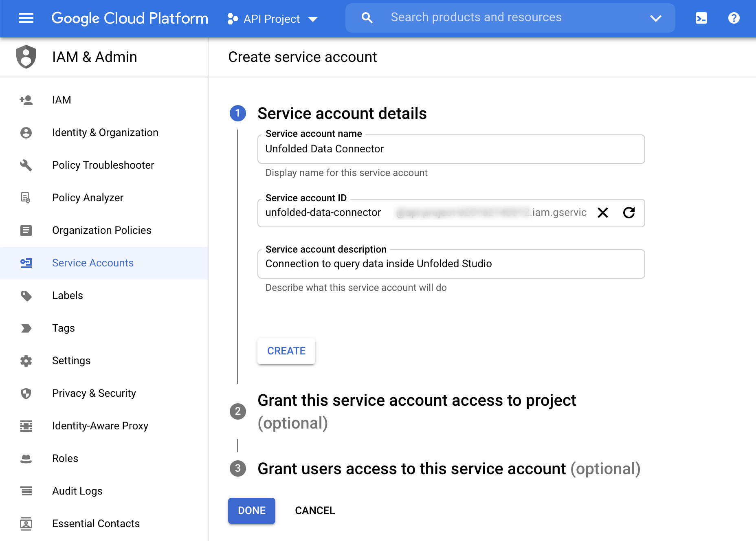Click the DONE button

pyautogui.click(x=252, y=511)
